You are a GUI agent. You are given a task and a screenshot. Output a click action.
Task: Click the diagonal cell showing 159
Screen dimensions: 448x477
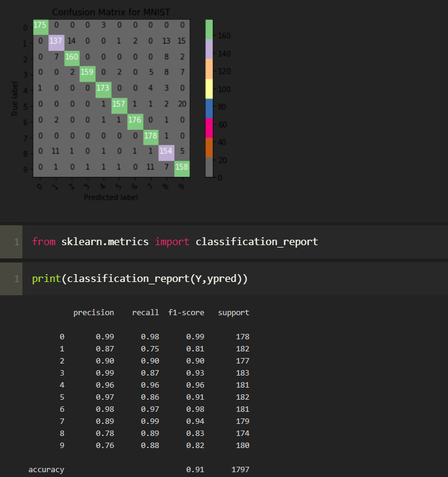[x=88, y=74]
